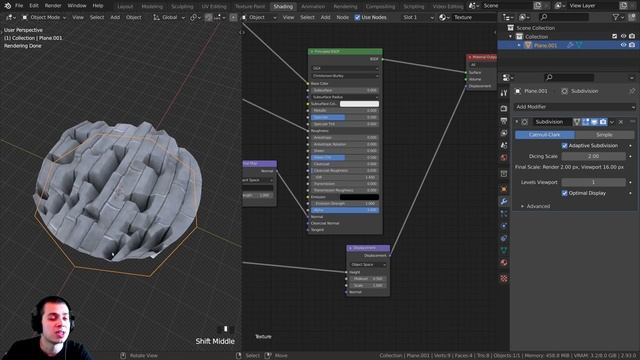Open the Material properties tab

[504, 262]
